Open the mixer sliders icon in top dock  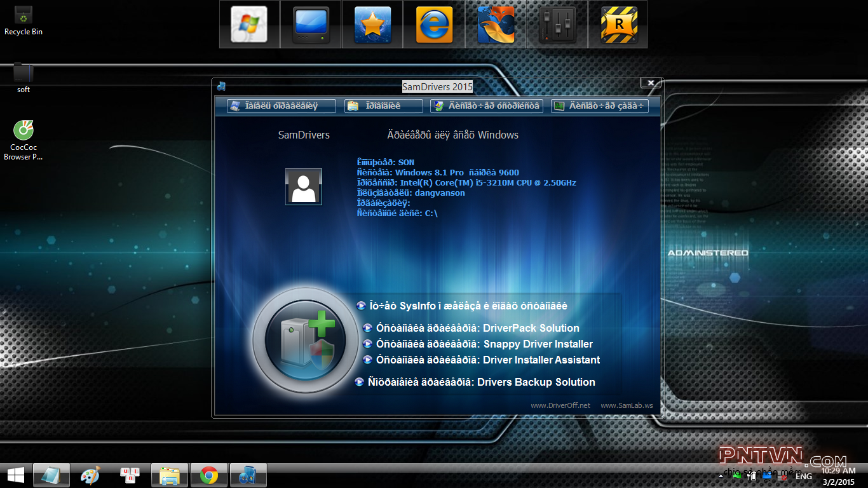point(557,24)
